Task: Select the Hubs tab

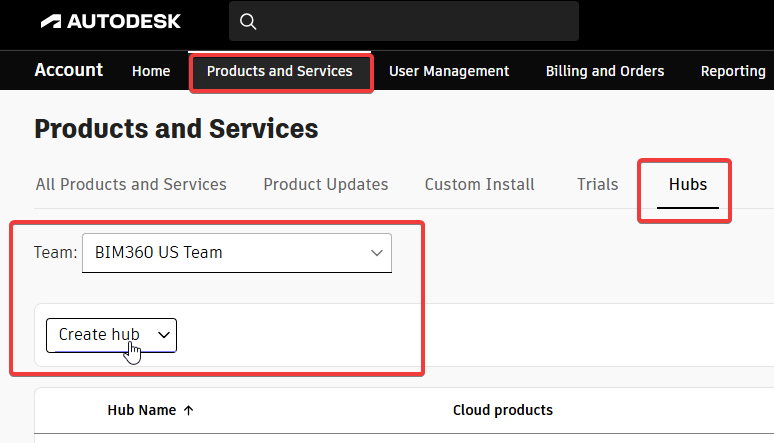Action: click(688, 184)
